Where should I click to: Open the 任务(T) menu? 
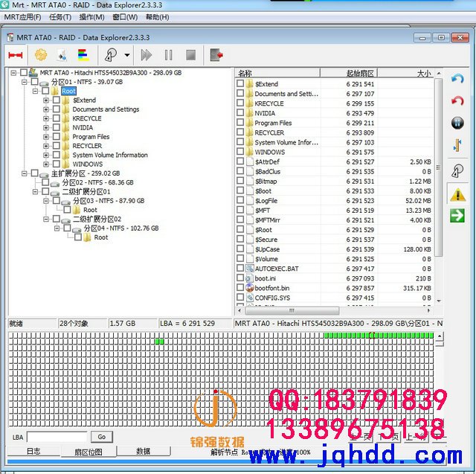pos(60,17)
